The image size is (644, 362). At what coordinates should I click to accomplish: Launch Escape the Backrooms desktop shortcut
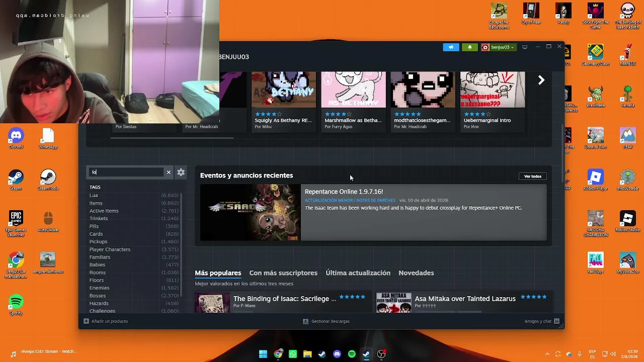coord(499,16)
